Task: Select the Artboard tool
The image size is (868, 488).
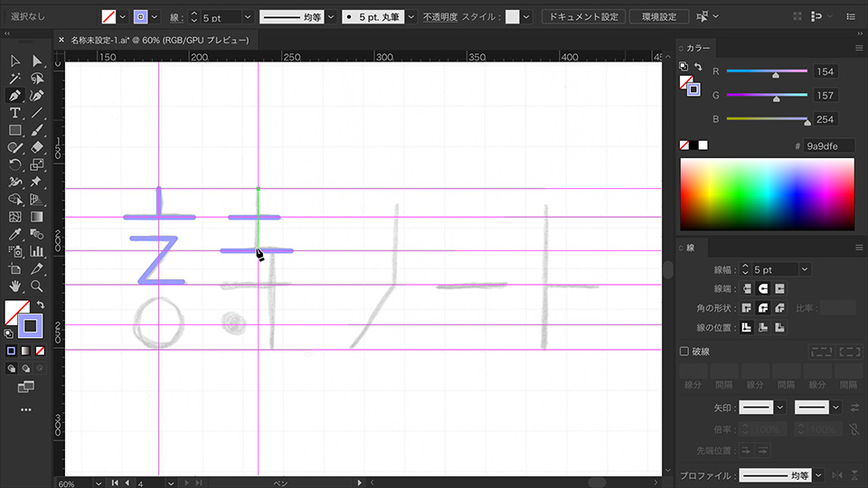Action: pyautogui.click(x=15, y=269)
